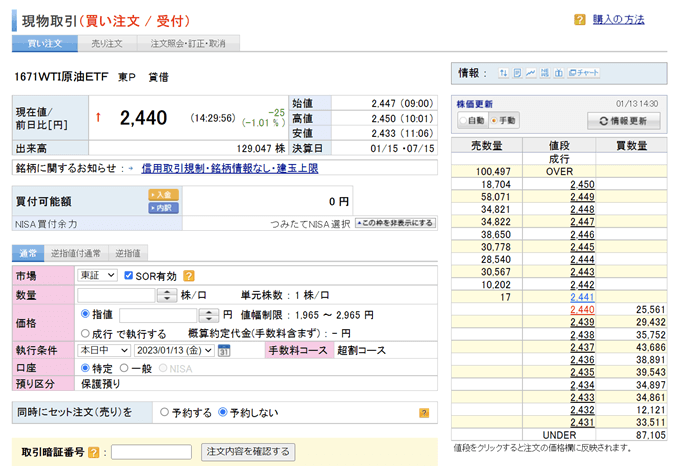Click the 注文内容を確認する button
This screenshot has height=466, width=680.
[x=248, y=452]
